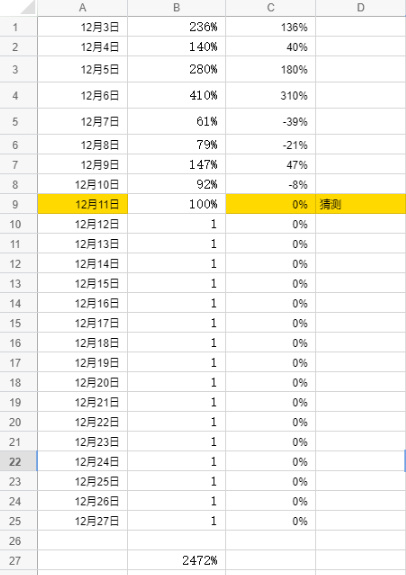This screenshot has width=406, height=575.
Task: Select column C header
Action: [x=271, y=8]
